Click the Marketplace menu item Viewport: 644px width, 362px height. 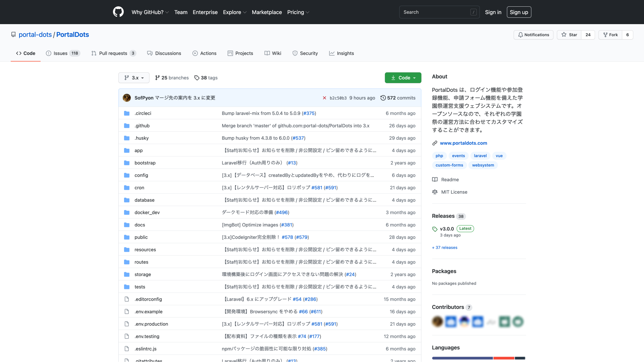[267, 12]
